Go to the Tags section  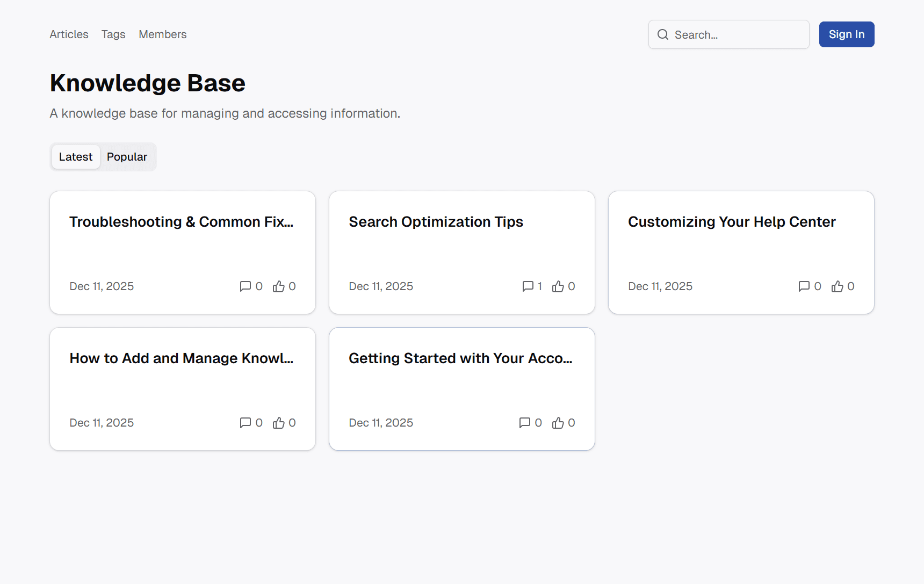[113, 34]
